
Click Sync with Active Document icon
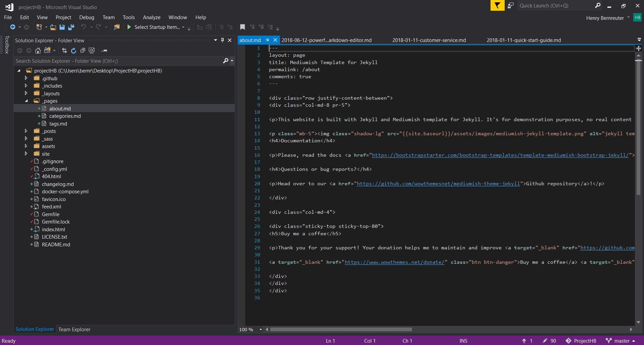[64, 51]
